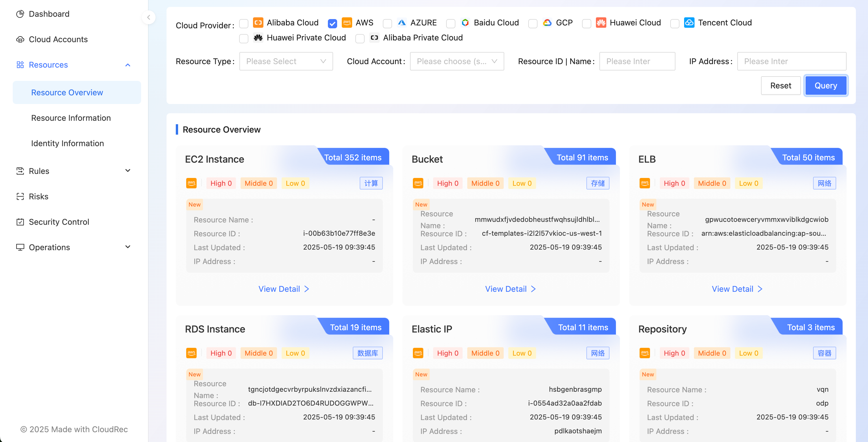The width and height of the screenshot is (868, 442).
Task: Enable the Huawei Cloud checkbox
Action: point(587,24)
